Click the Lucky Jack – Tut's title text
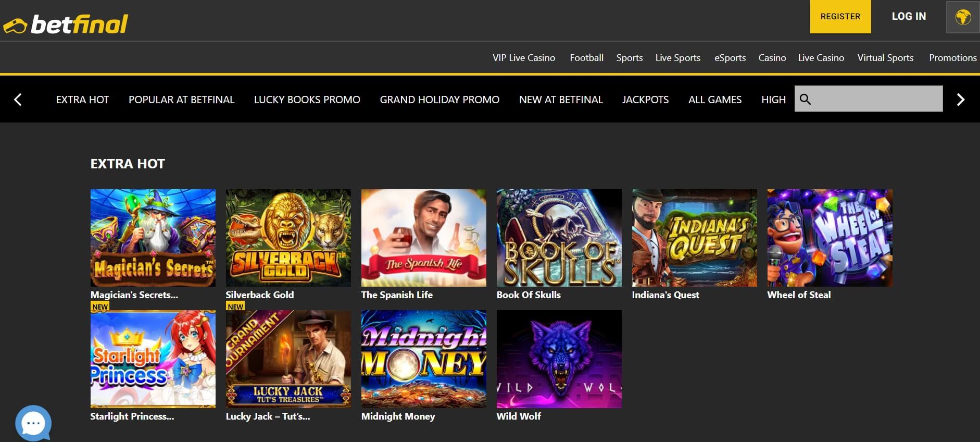Screen dimensions: 980x442 [x=268, y=416]
